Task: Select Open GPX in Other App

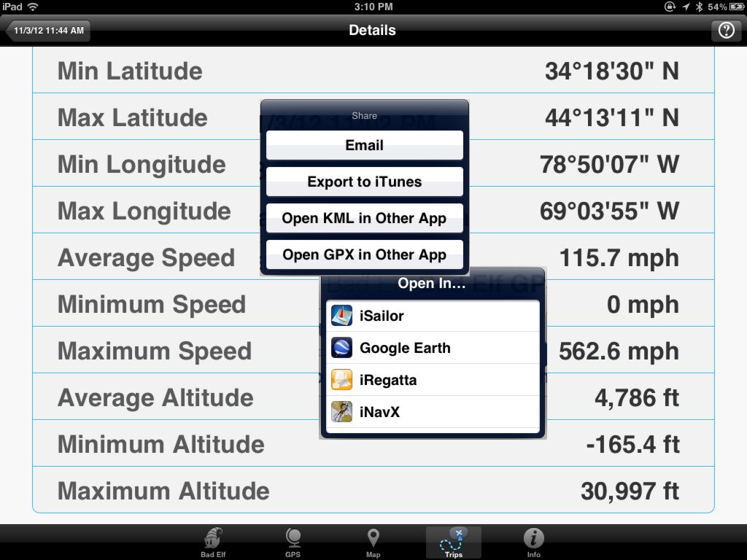Action: 365,254
